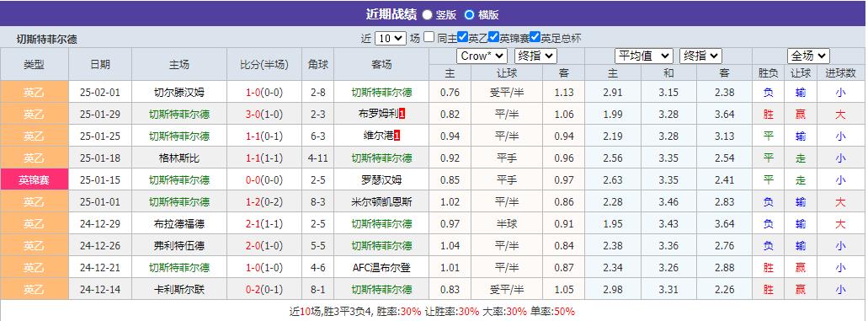The width and height of the screenshot is (868, 321).
Task: Open team 布罗姆利 in the 25-01-29 row
Action: pos(378,115)
